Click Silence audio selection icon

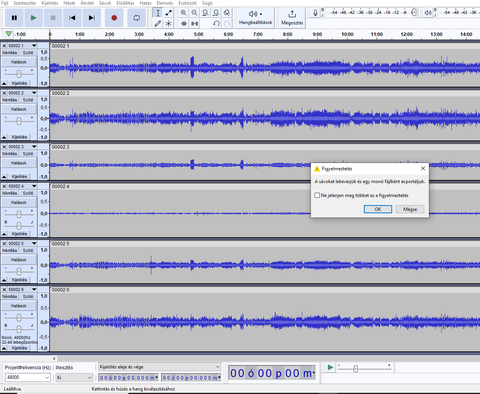(x=195, y=23)
